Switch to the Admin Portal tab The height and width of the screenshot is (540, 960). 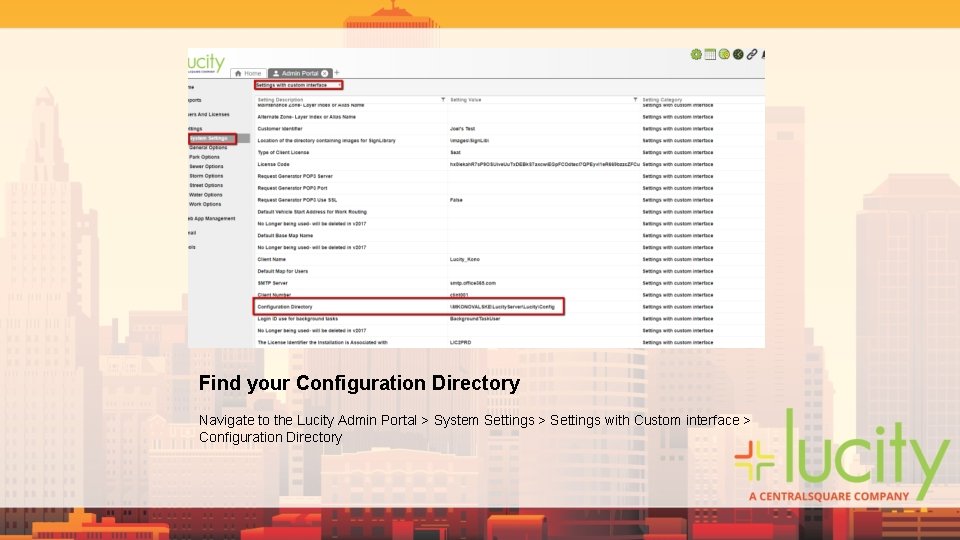[300, 73]
